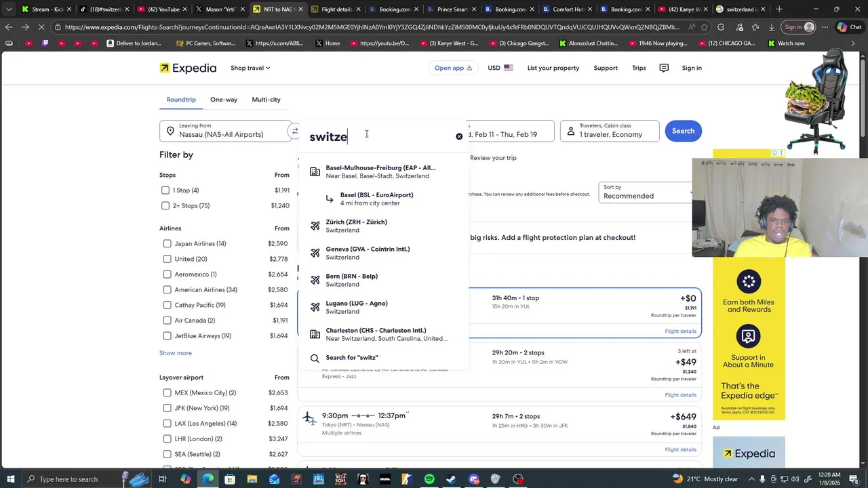Check the MEX (Mexico City) layover filter
The image size is (868, 488).
coord(167,392)
